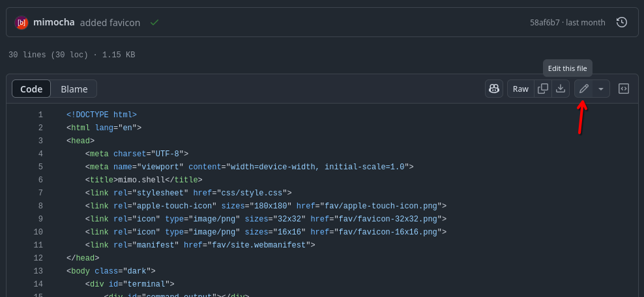Select line number 14

point(38,284)
